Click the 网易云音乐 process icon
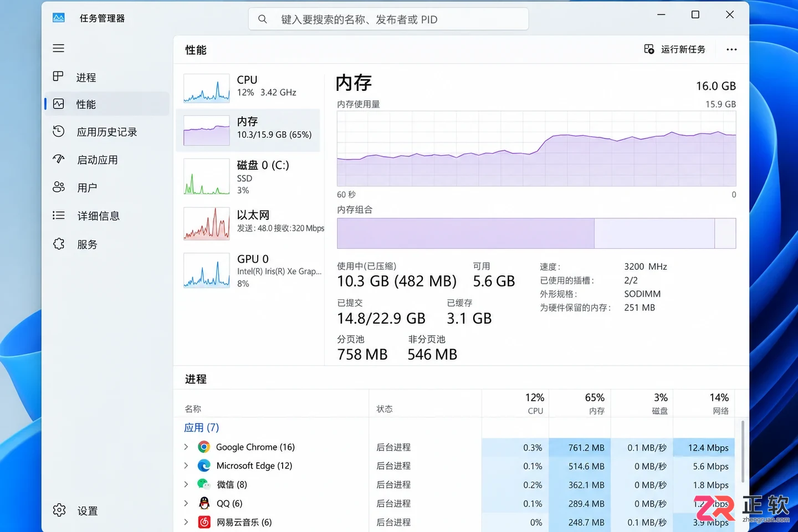This screenshot has height=532, width=798. coord(204,522)
